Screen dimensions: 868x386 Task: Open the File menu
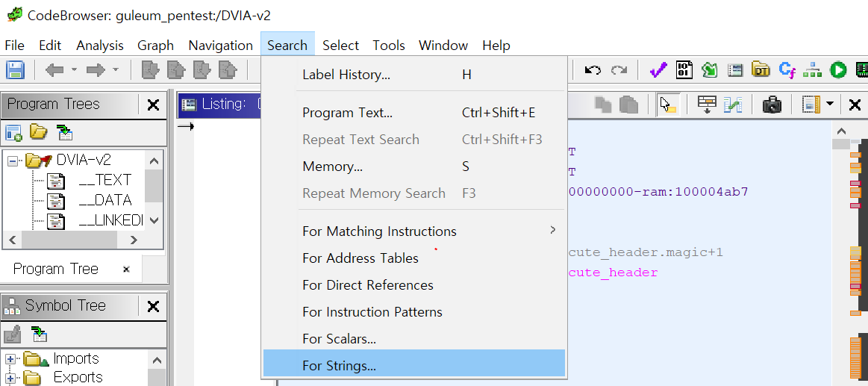click(14, 46)
